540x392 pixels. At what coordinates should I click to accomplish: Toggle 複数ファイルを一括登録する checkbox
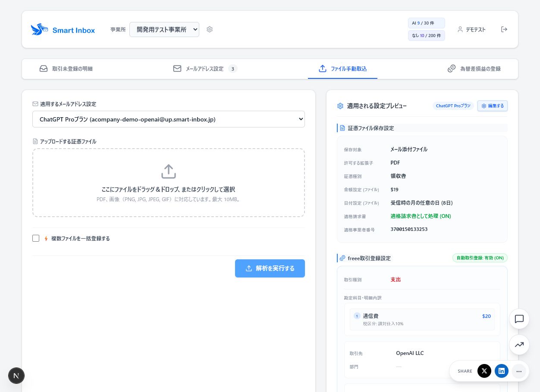pyautogui.click(x=36, y=238)
